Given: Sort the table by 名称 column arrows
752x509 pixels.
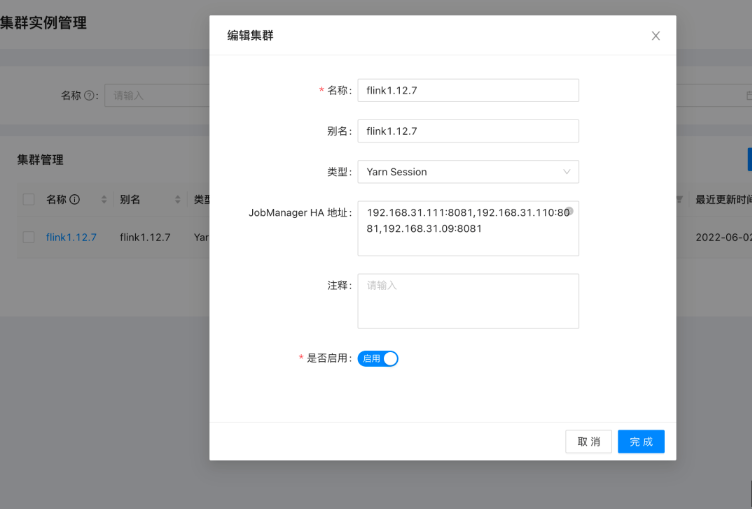Looking at the screenshot, I should [x=104, y=200].
